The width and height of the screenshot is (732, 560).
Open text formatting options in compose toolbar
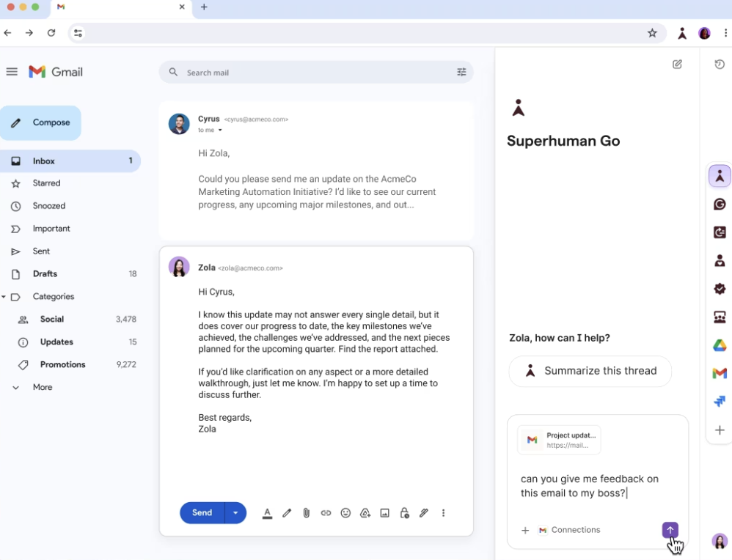click(x=267, y=513)
